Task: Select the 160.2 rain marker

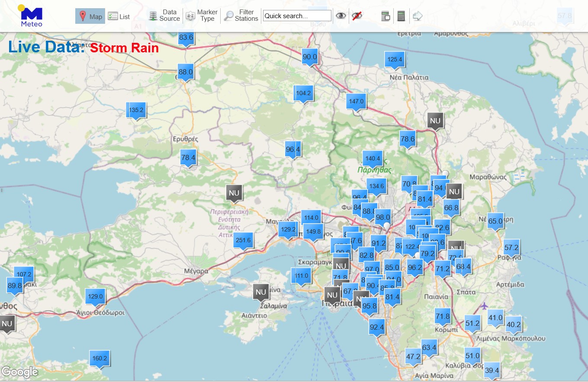Action: pyautogui.click(x=100, y=358)
